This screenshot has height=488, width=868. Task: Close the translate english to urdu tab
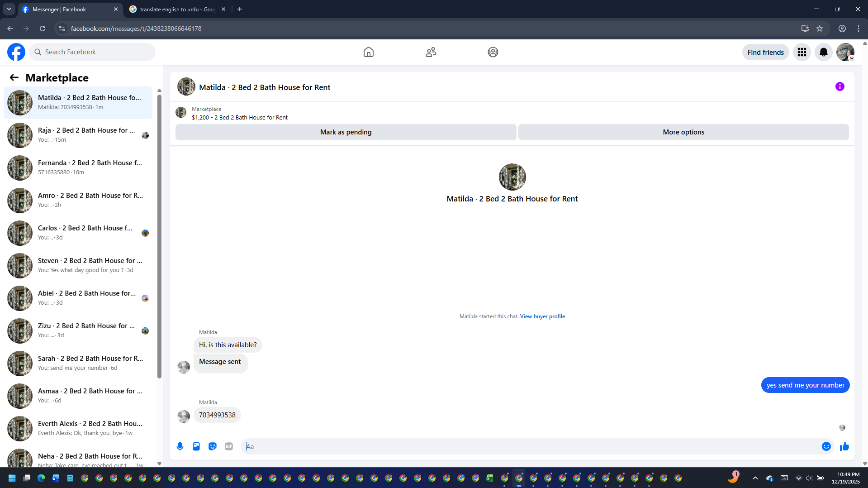click(223, 9)
